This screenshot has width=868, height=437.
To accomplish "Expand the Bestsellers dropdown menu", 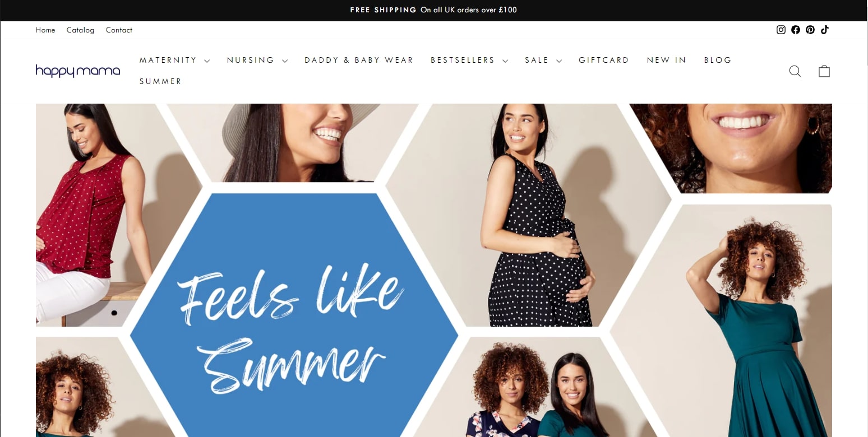I will [x=469, y=60].
